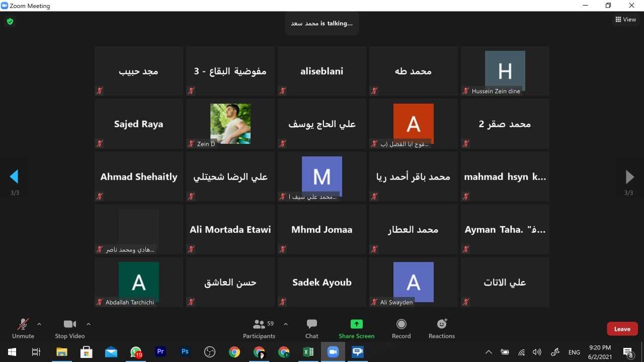644x362 pixels.
Task: Open Excel from the taskbar
Action: (308, 352)
